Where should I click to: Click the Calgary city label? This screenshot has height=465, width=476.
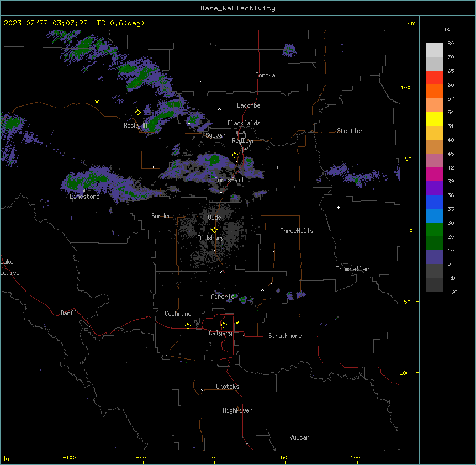[x=220, y=333]
